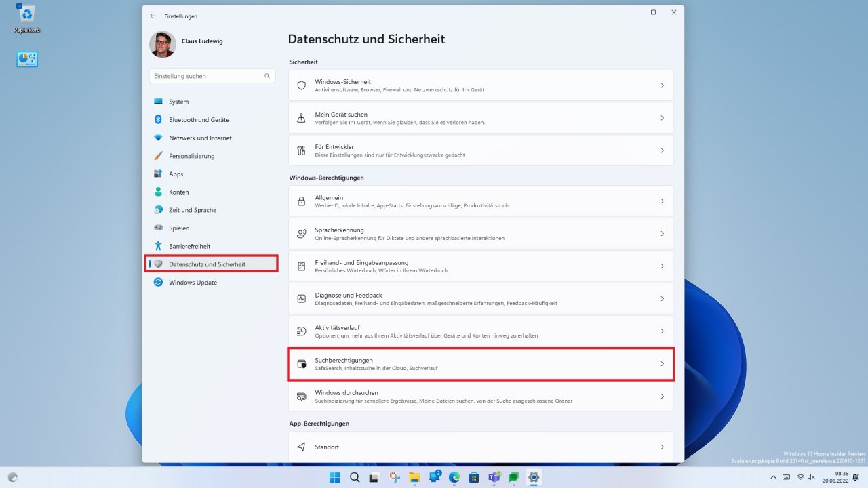Open the widgets button in taskbar corner
868x488 pixels.
(13, 477)
